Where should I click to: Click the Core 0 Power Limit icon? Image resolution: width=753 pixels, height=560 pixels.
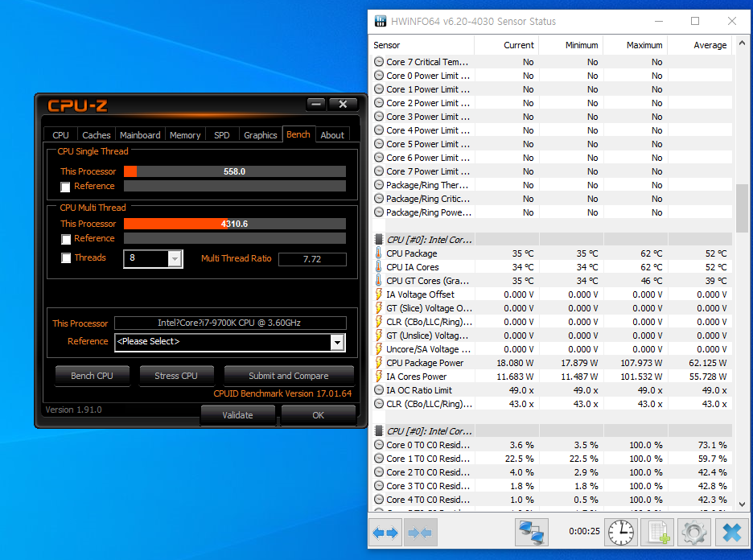click(x=379, y=76)
